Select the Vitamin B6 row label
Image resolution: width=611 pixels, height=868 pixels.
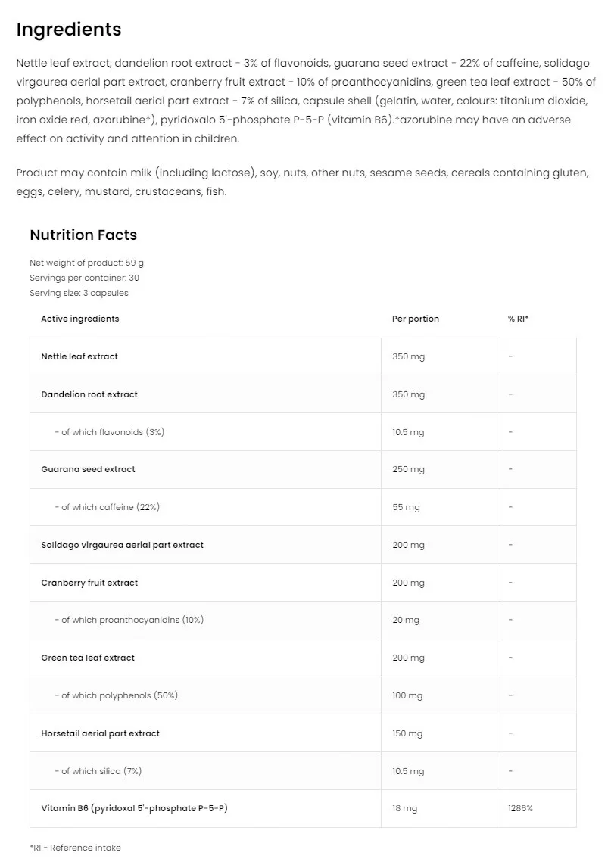[134, 808]
